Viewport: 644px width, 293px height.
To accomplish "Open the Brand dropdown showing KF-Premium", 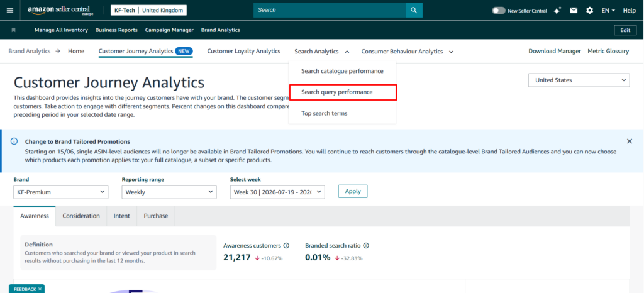I will [61, 192].
